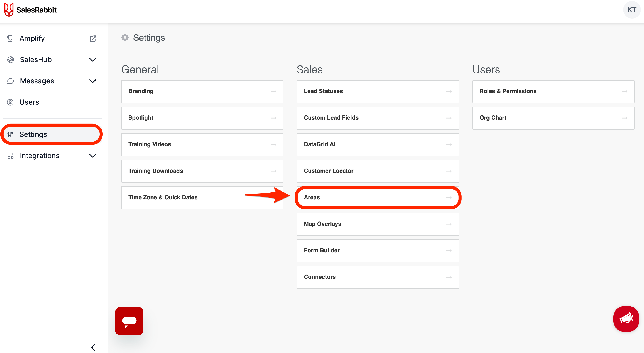
Task: Open Amplify in the sidebar
Action: pyautogui.click(x=52, y=38)
